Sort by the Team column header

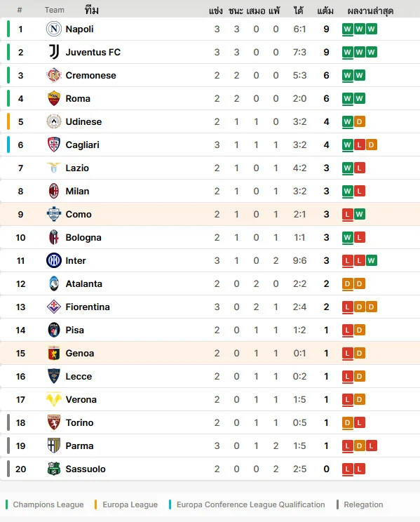click(54, 10)
